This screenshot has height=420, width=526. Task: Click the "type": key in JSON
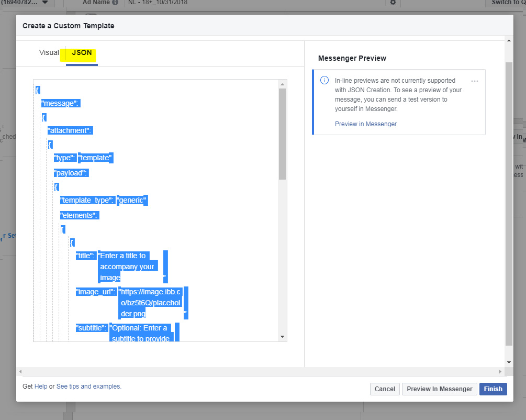(x=65, y=158)
